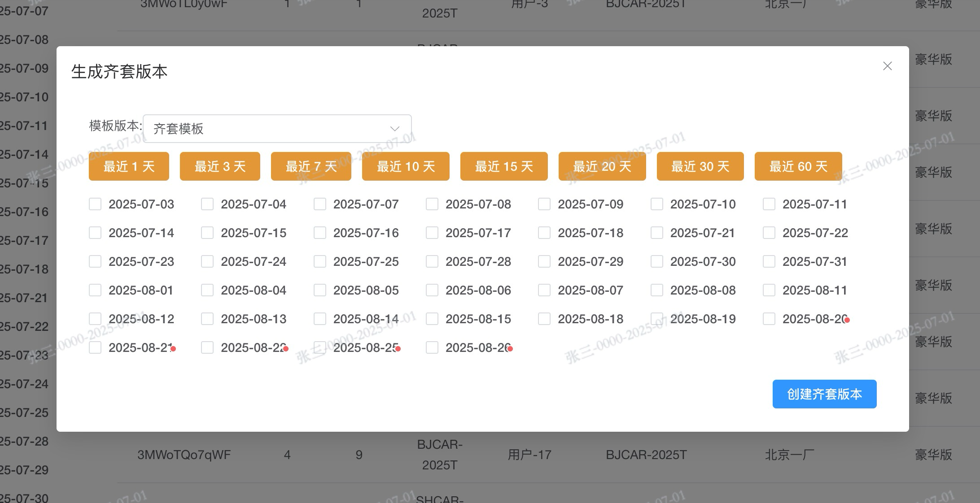Choose the 最近 60 天 range button

coord(798,166)
